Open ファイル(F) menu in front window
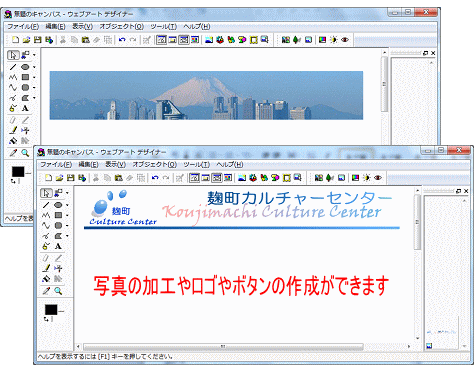Image resolution: width=475 pixels, height=372 pixels. coord(56,164)
